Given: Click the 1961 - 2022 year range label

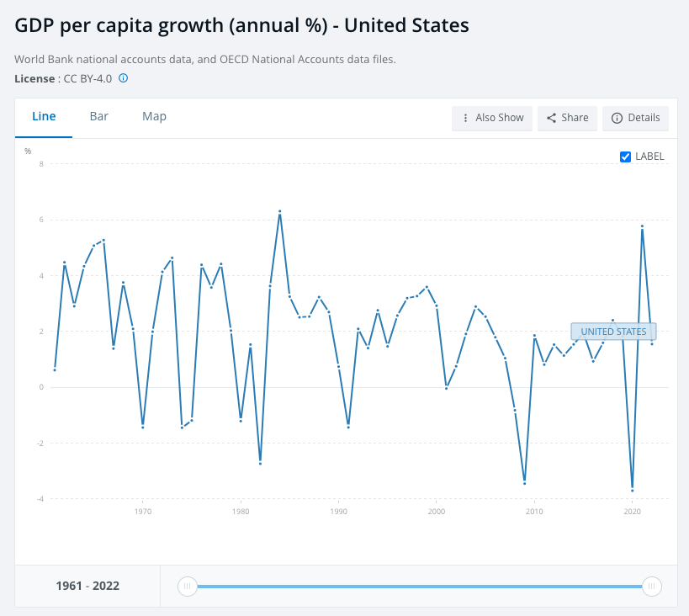Looking at the screenshot, I should pos(87,586).
